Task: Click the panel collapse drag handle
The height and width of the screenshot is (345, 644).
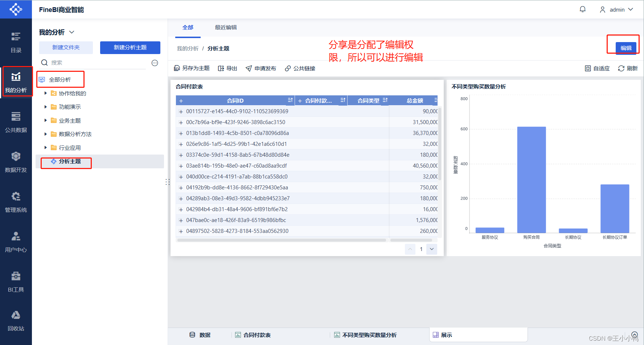Action: click(167, 182)
